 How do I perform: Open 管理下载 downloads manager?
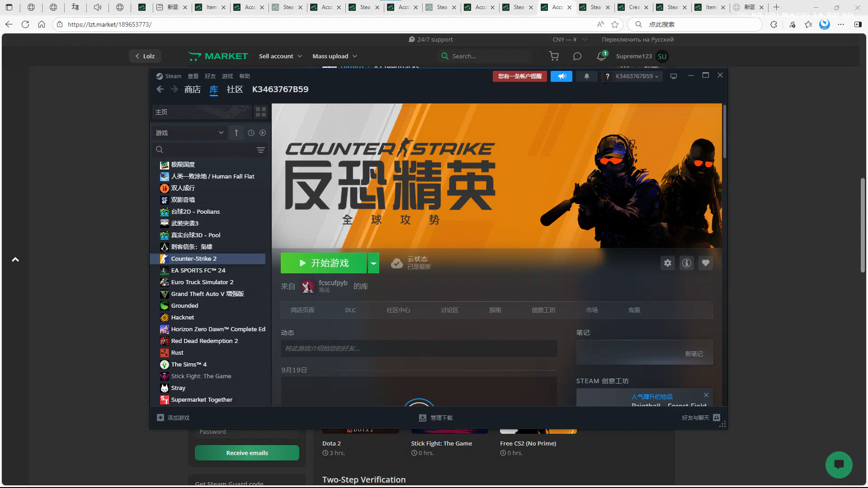pos(436,418)
